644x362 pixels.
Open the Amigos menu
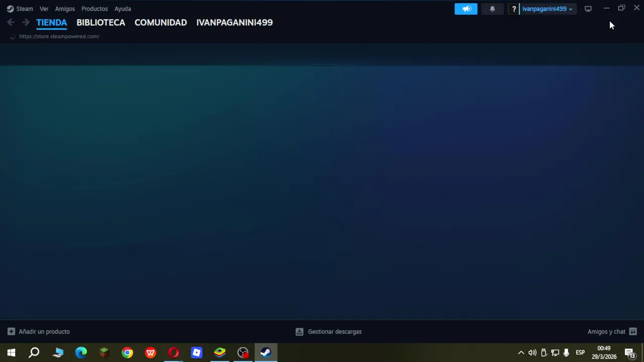click(x=65, y=9)
